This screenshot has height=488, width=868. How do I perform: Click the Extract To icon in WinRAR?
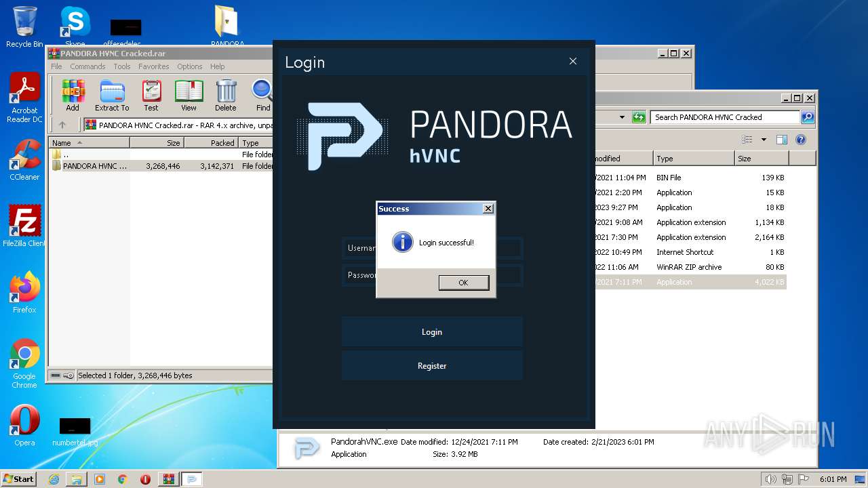click(x=112, y=96)
